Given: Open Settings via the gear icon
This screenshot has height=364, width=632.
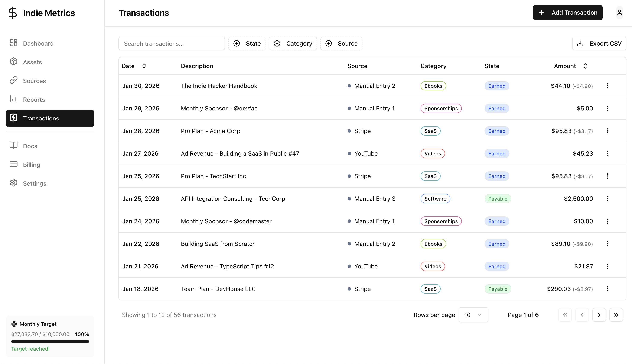Looking at the screenshot, I should [x=13, y=183].
